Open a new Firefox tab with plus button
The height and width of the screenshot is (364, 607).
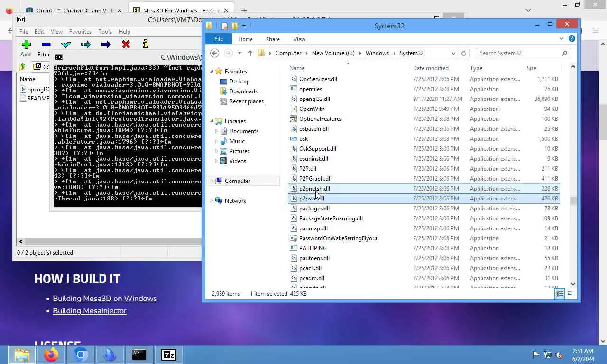point(244,10)
